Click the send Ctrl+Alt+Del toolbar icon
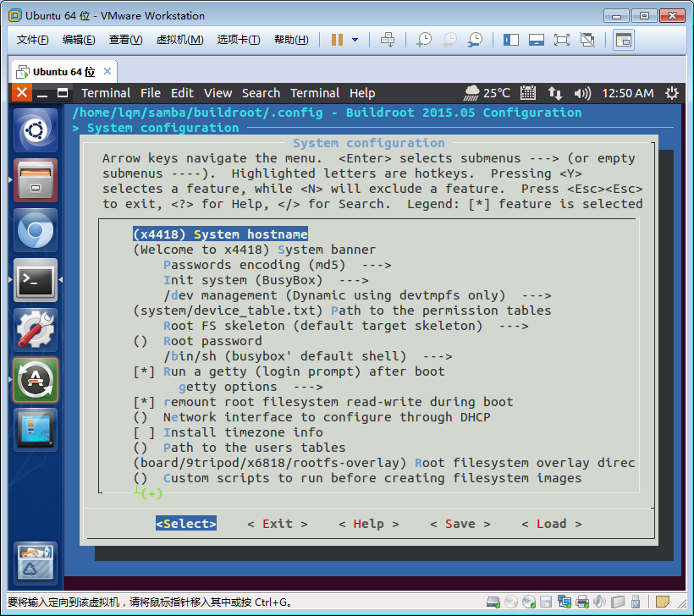The width and height of the screenshot is (694, 616). click(388, 40)
